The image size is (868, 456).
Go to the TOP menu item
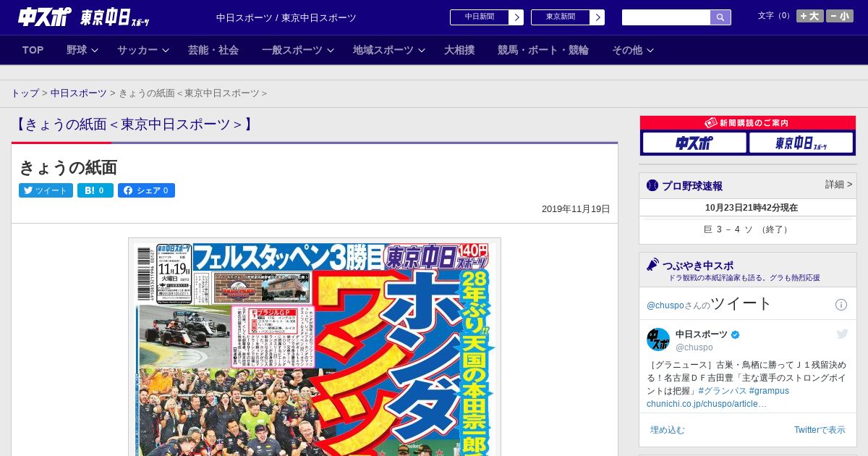pyautogui.click(x=33, y=50)
